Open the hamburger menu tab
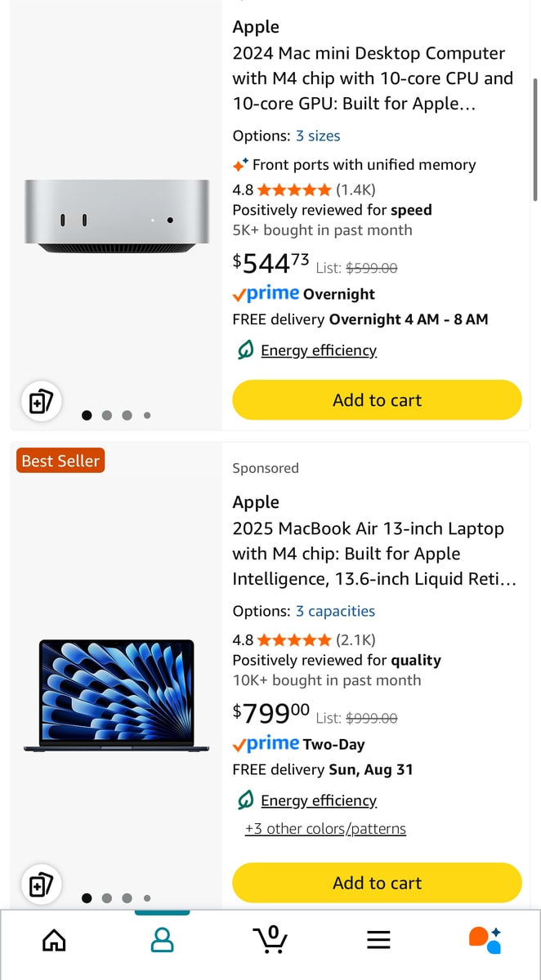The height and width of the screenshot is (980, 541). point(378,941)
